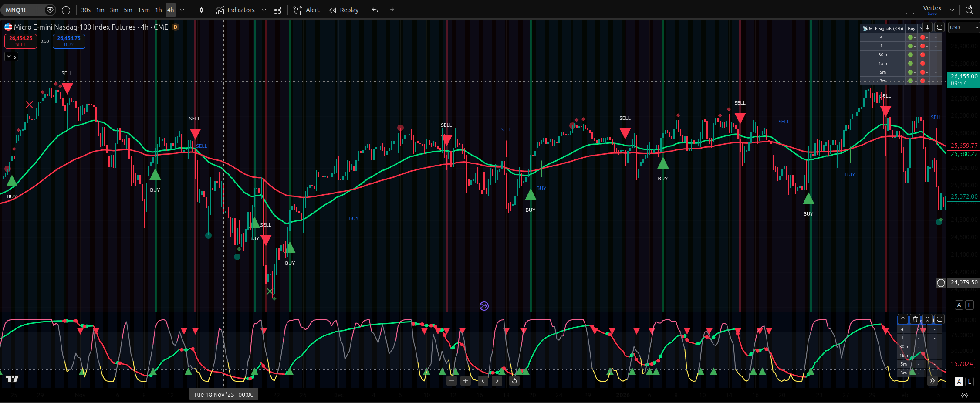Toggle auto scale on the main pane
This screenshot has width=980, height=403.
tap(959, 305)
